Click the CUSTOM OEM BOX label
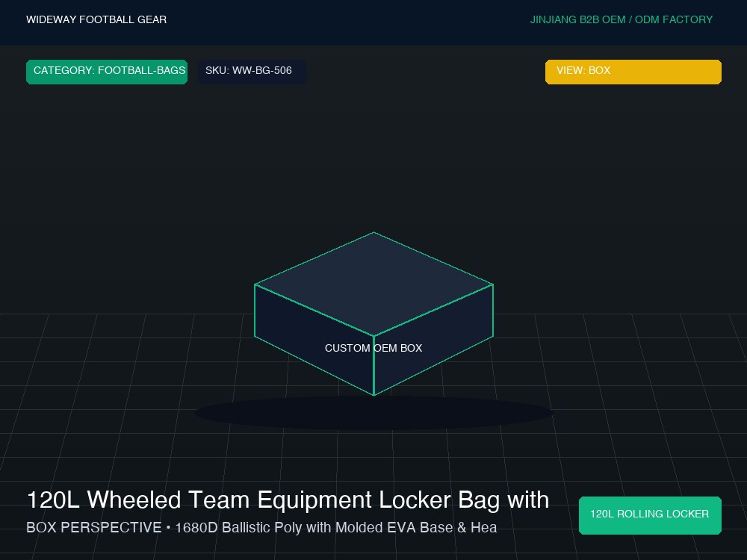The height and width of the screenshot is (560, 747). click(x=373, y=348)
